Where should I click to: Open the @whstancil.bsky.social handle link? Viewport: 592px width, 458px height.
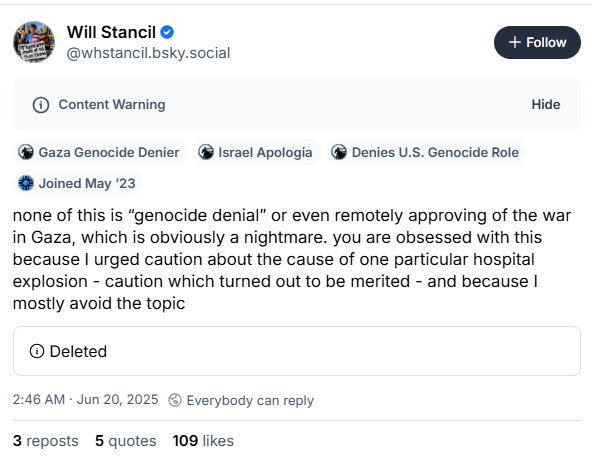(x=148, y=53)
